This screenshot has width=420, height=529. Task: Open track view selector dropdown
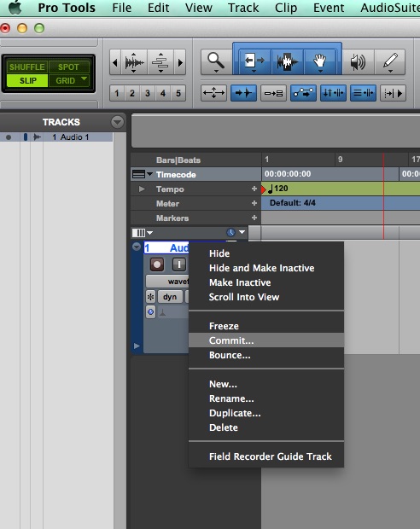143,233
